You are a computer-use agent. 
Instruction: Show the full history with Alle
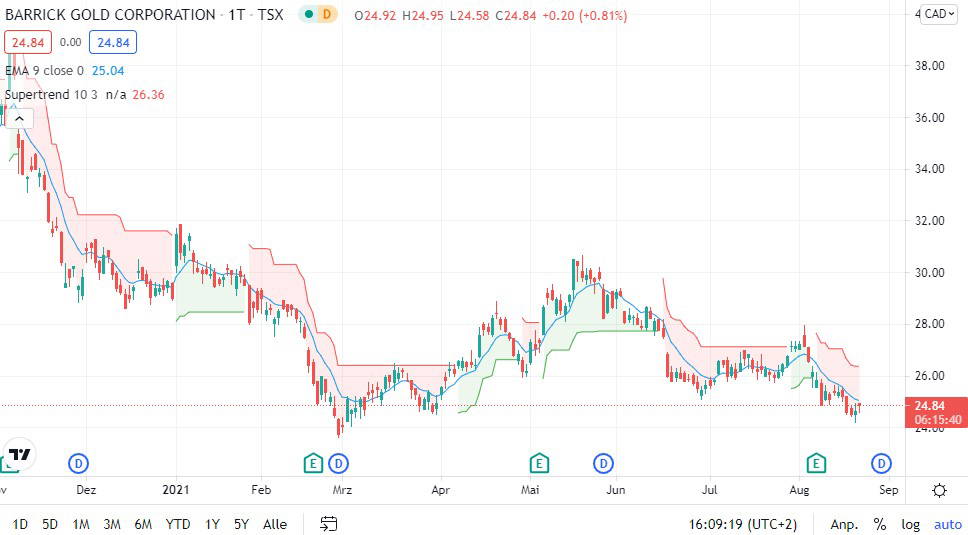pyautogui.click(x=275, y=524)
